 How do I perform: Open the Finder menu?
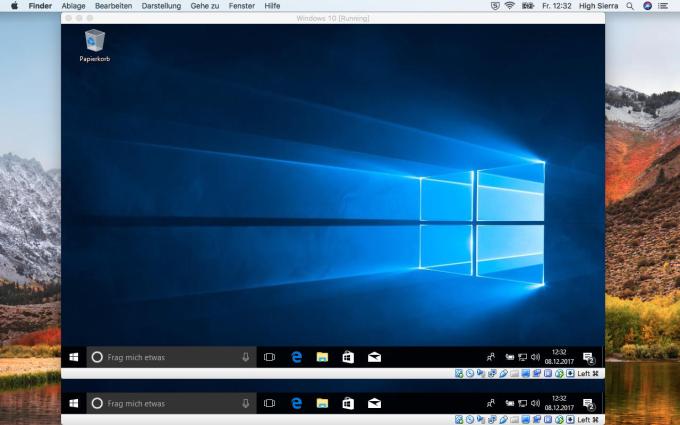click(x=40, y=6)
